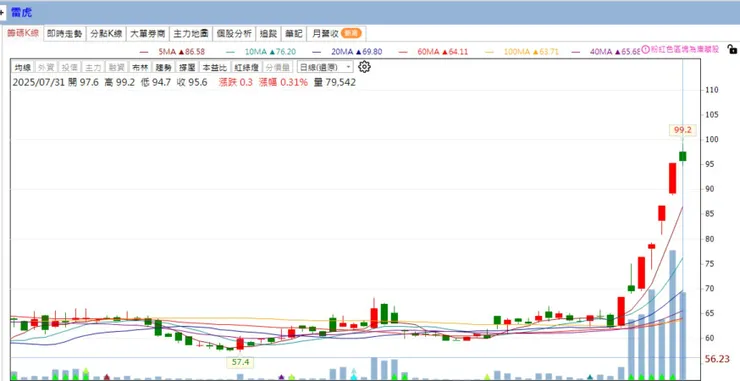
Task: Toggle the 本益比 P/E overlay
Action: coord(215,67)
